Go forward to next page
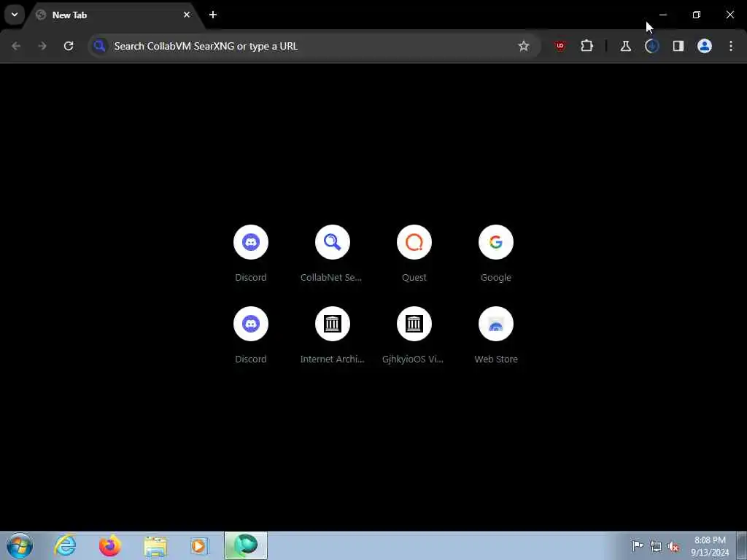 (42, 46)
